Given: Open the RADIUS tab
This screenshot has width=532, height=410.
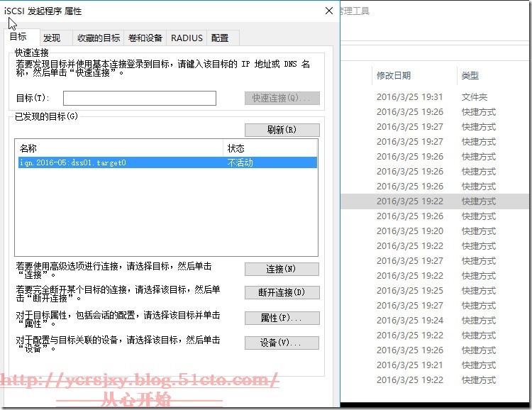Looking at the screenshot, I should (187, 38).
